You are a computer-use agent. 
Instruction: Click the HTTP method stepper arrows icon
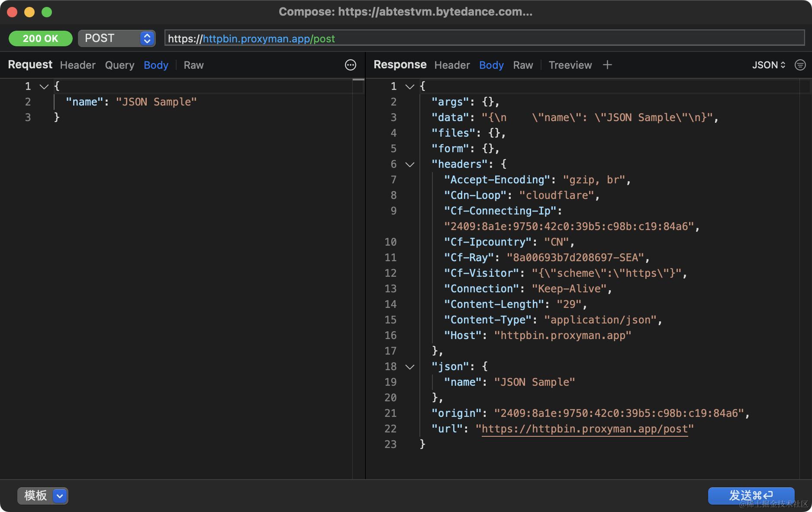147,38
